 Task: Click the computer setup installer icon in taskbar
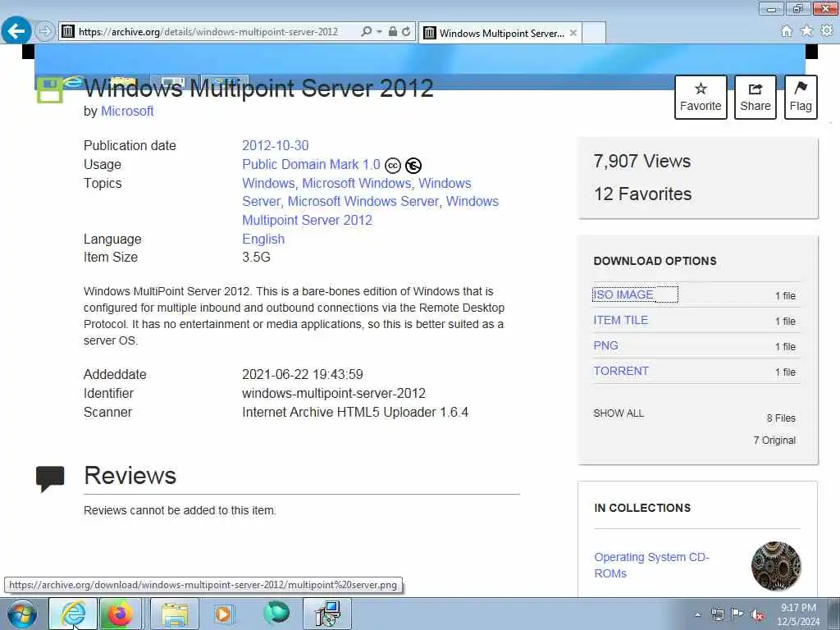[x=327, y=614]
